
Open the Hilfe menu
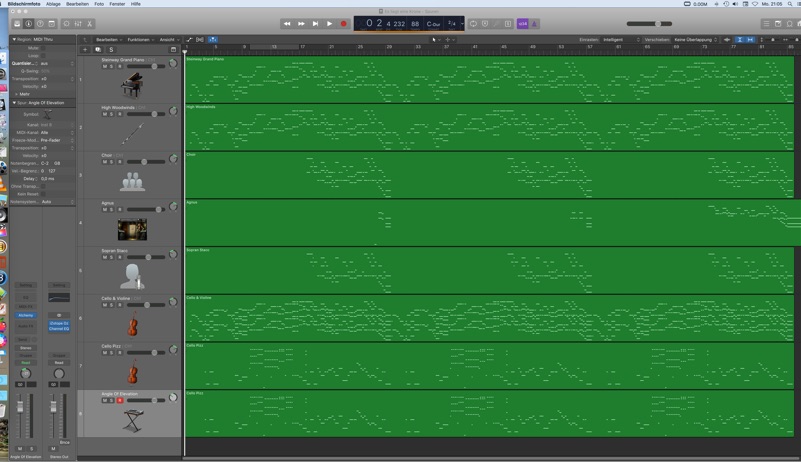pos(135,4)
